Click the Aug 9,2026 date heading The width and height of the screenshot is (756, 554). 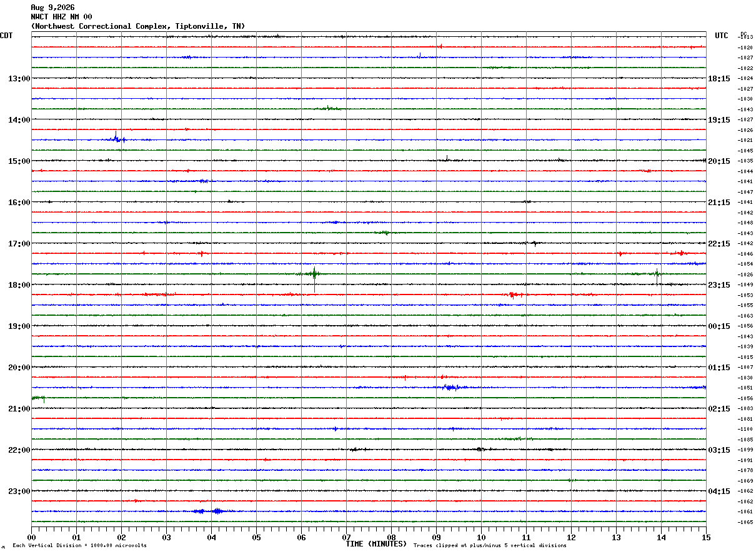click(52, 8)
